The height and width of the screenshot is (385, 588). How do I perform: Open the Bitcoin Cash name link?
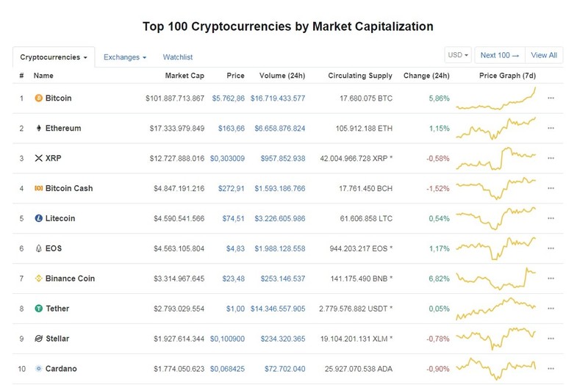69,188
